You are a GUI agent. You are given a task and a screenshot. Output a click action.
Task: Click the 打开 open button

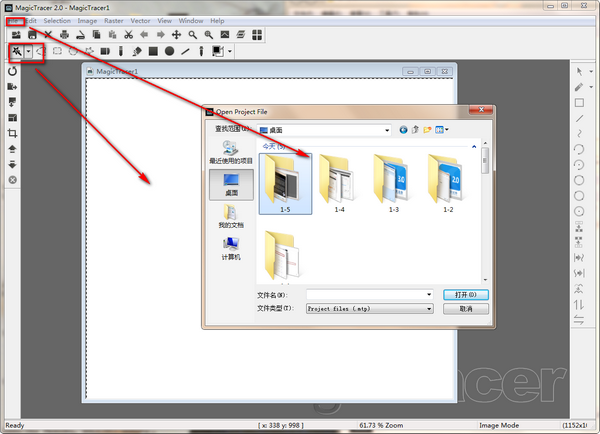click(x=466, y=295)
